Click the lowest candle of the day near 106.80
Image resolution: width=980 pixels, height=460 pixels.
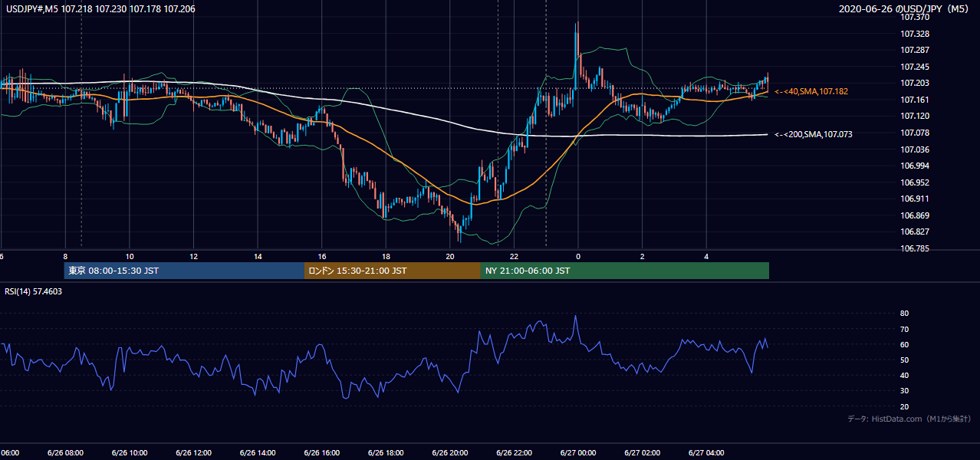tap(459, 232)
